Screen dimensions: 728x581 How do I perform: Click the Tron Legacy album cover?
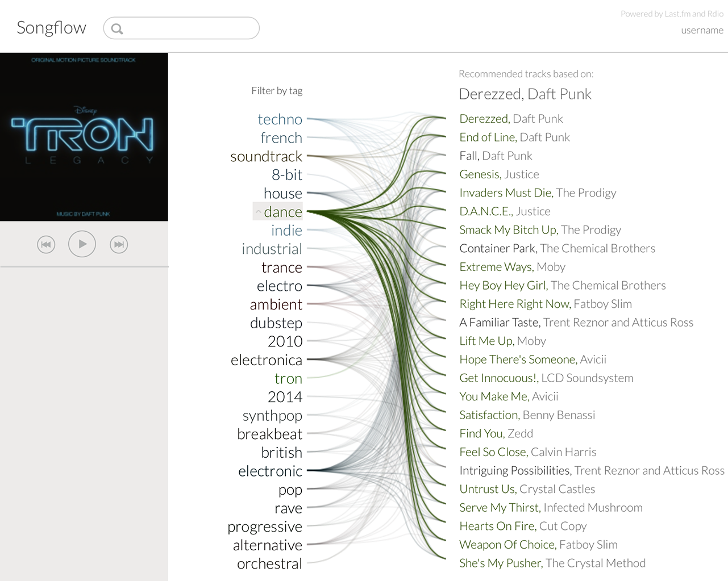click(84, 137)
